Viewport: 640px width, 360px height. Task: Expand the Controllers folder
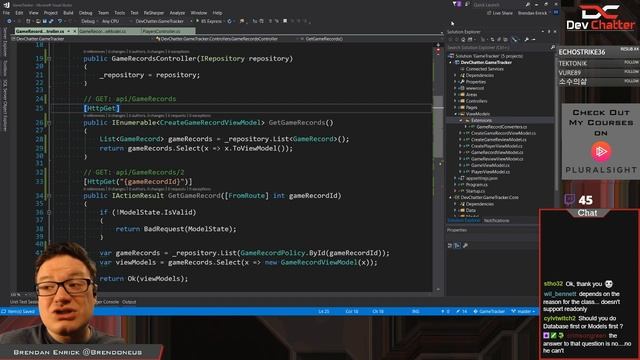(456, 101)
